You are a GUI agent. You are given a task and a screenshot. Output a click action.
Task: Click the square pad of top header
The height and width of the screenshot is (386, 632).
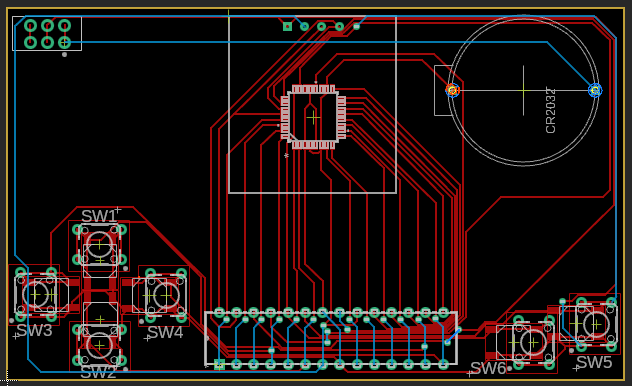(287, 27)
